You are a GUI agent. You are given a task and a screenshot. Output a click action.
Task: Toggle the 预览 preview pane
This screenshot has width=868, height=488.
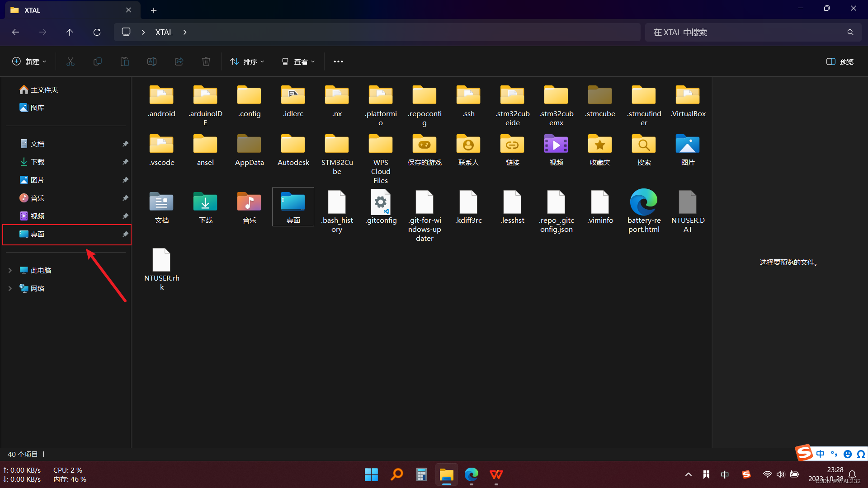(840, 61)
